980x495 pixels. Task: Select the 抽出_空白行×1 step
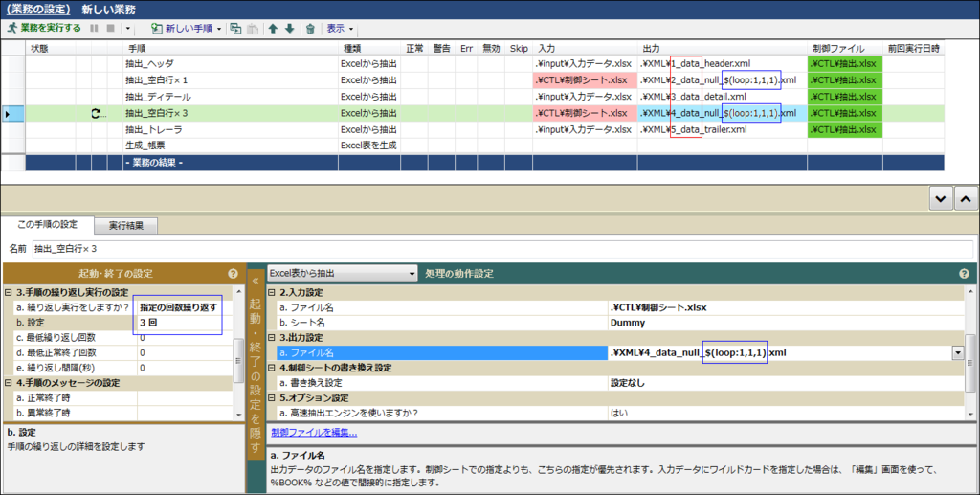[x=156, y=80]
